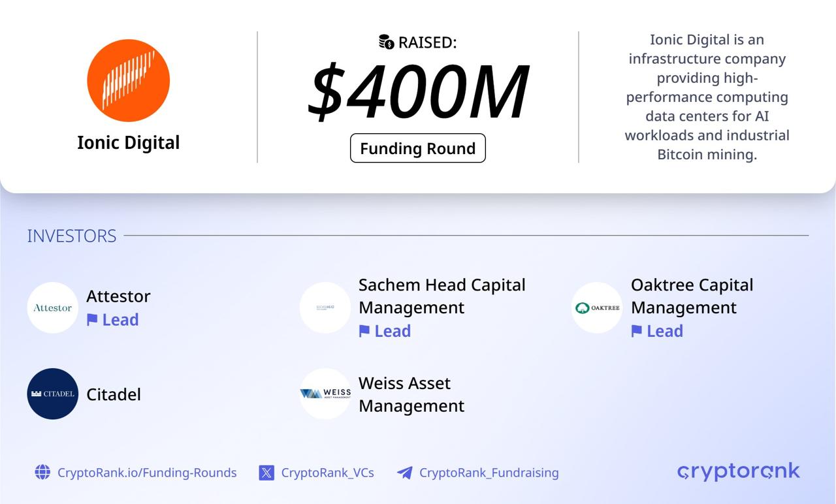Click the cryptorank brand logo

pos(739,471)
